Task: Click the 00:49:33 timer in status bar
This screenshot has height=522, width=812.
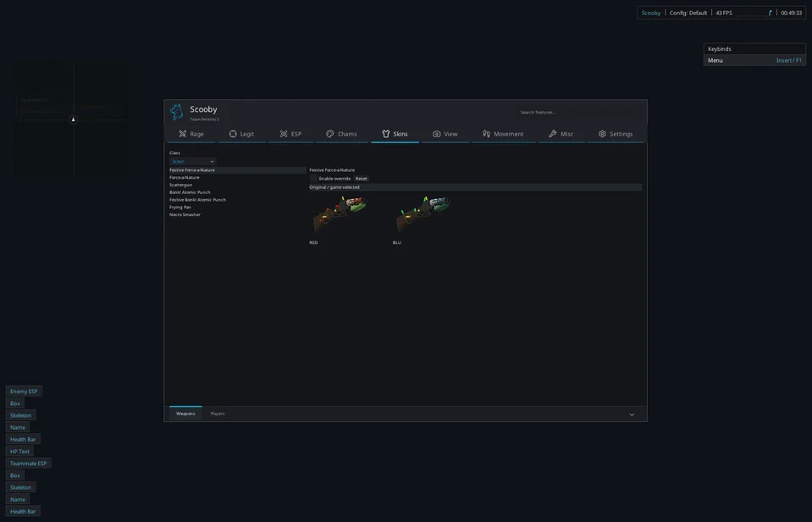Action: (x=792, y=13)
